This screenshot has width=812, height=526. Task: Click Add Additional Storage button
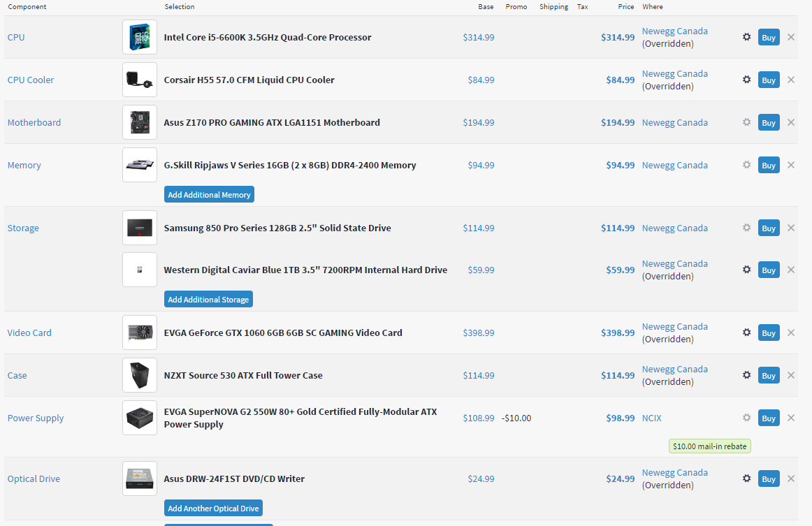pyautogui.click(x=208, y=299)
